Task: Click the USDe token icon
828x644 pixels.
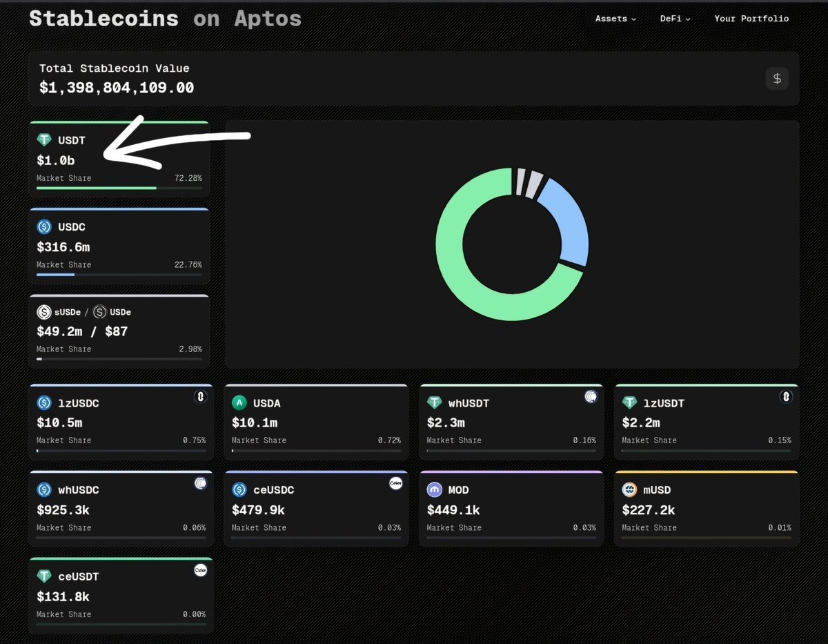Action: (100, 312)
